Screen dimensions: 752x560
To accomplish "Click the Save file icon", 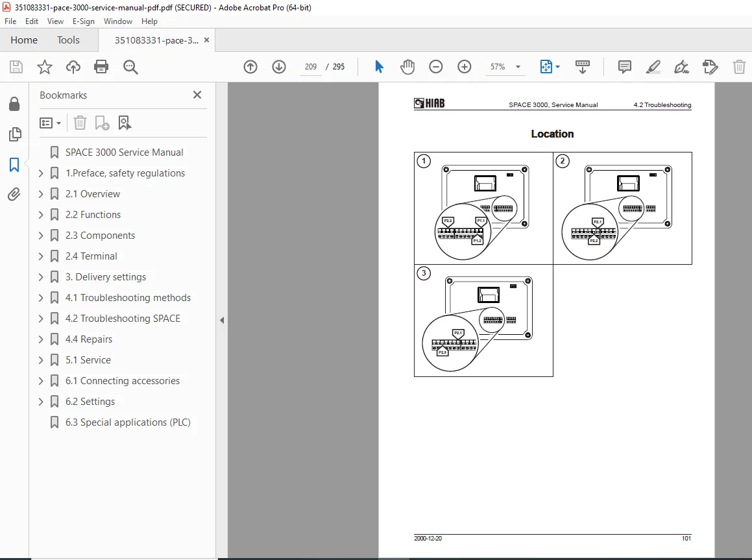I will point(16,67).
